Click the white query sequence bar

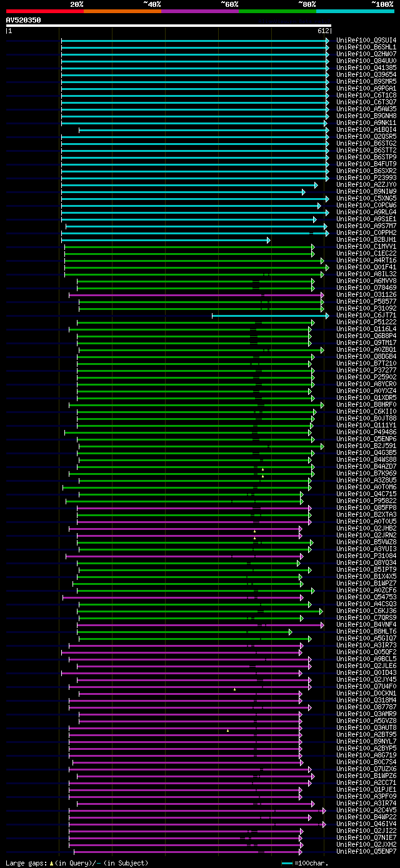click(168, 26)
